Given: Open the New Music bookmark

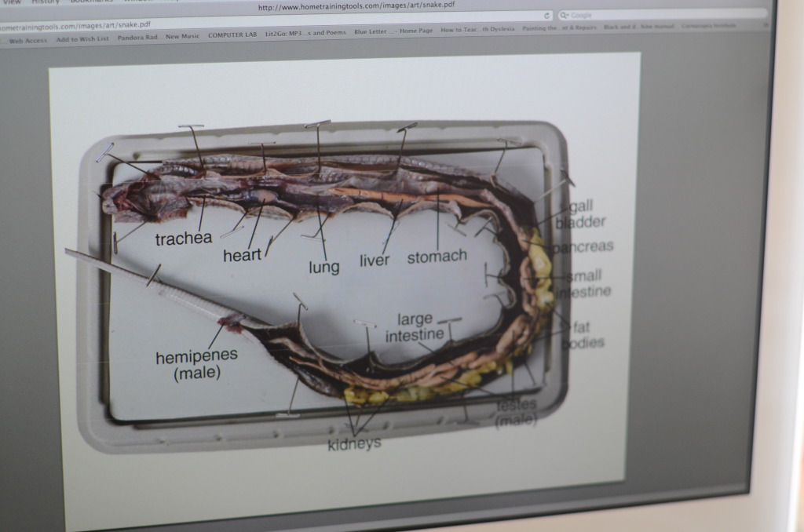Looking at the screenshot, I should point(182,36).
